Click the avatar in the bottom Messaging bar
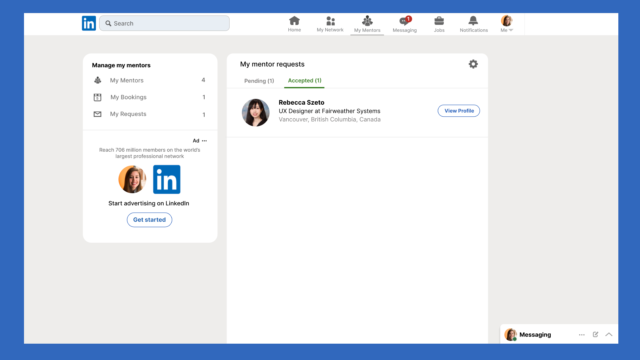The width and height of the screenshot is (640, 360). (510, 335)
